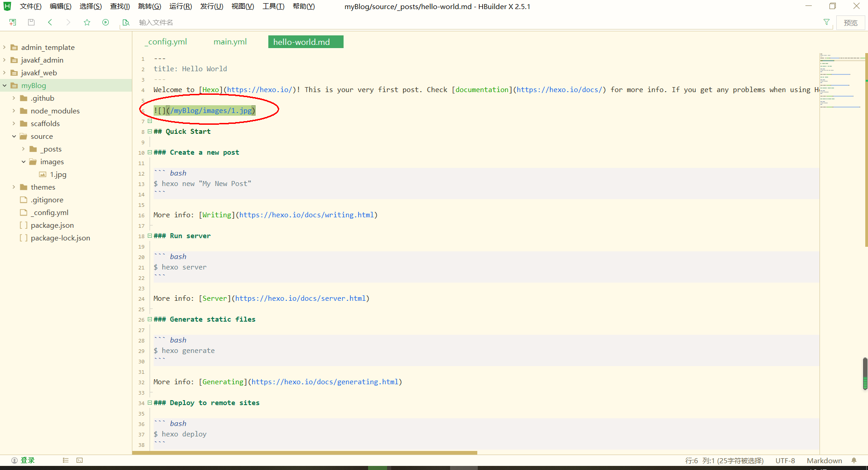This screenshot has height=470, width=868.
Task: Fold the Deploy to remote sites section
Action: click(x=150, y=403)
